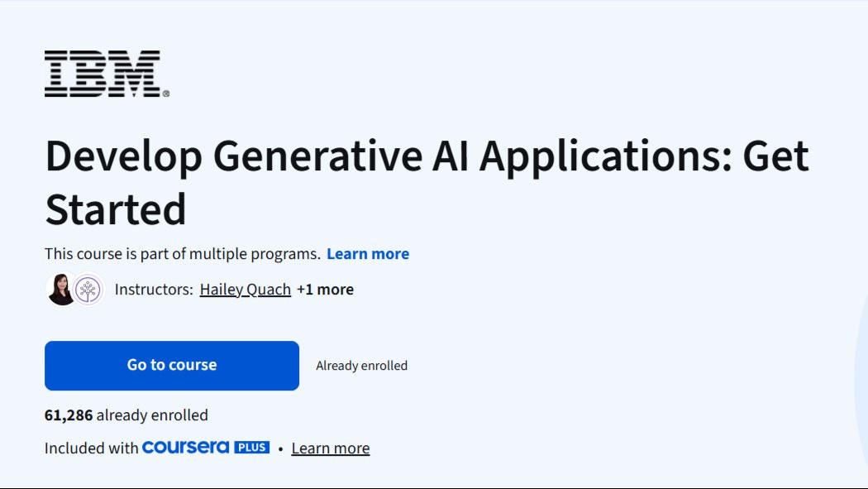Click the "Already enrolled" status text
The height and width of the screenshot is (489, 868).
tap(361, 365)
